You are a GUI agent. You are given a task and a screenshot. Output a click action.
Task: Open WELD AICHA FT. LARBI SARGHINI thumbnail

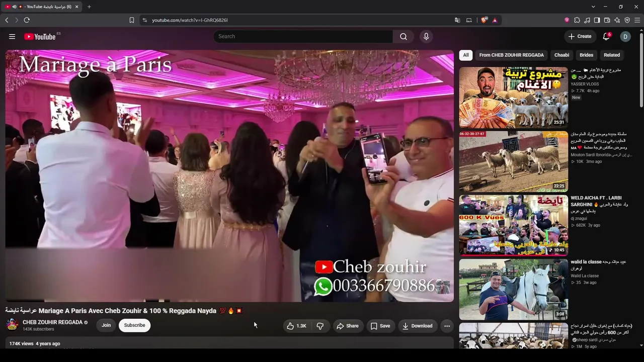pos(513,225)
